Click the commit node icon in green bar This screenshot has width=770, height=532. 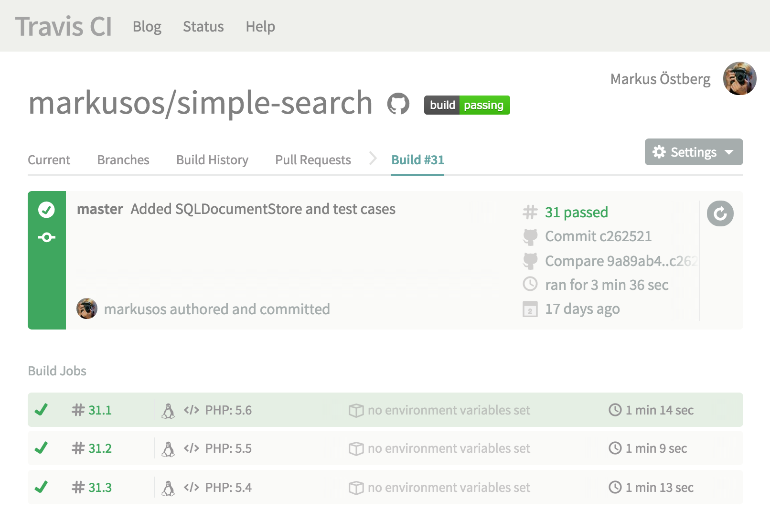[46, 237]
